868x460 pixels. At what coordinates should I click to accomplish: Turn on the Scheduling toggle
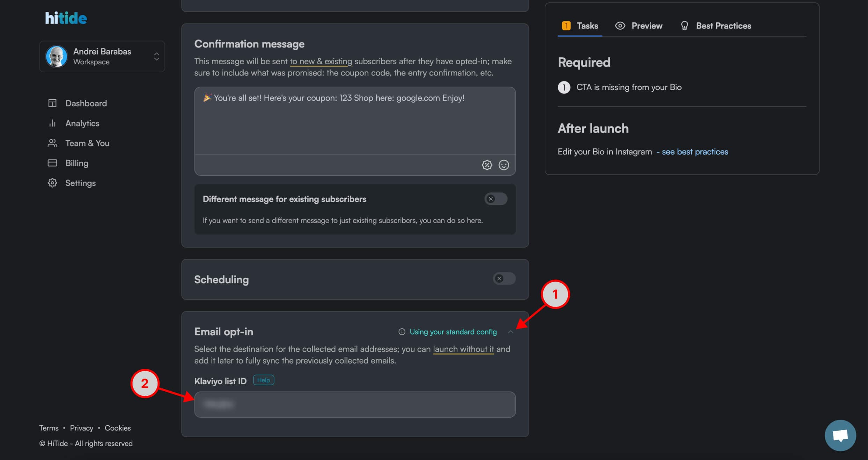tap(504, 279)
